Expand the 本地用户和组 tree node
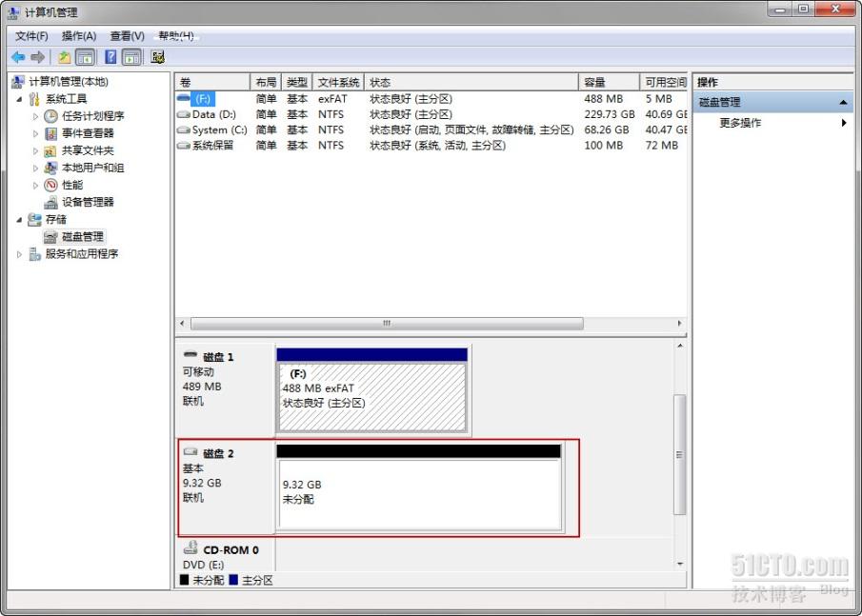The height and width of the screenshot is (616, 862). click(x=36, y=169)
